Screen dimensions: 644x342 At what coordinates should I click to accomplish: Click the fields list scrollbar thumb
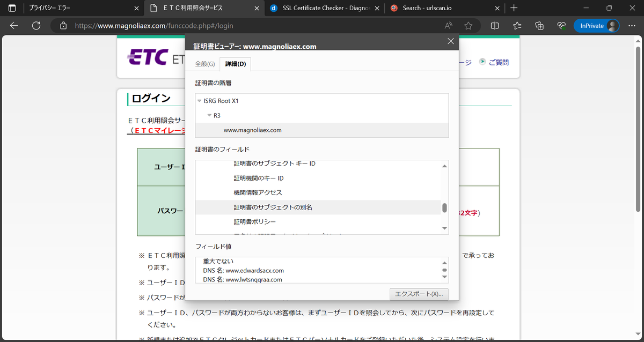tap(444, 208)
